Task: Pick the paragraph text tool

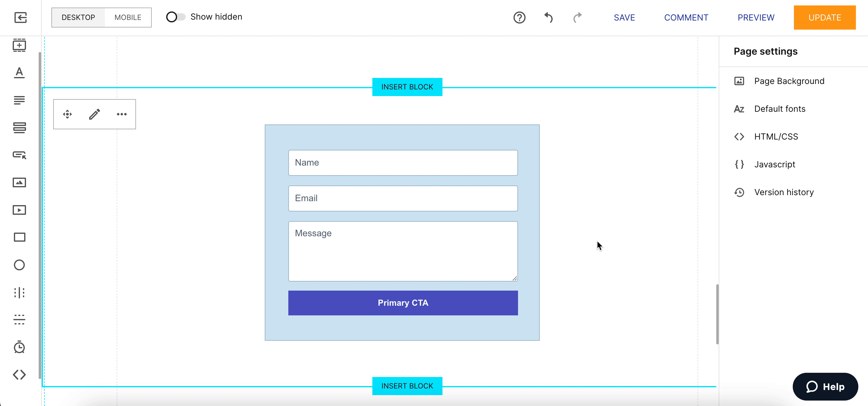Action: pyautogui.click(x=19, y=100)
